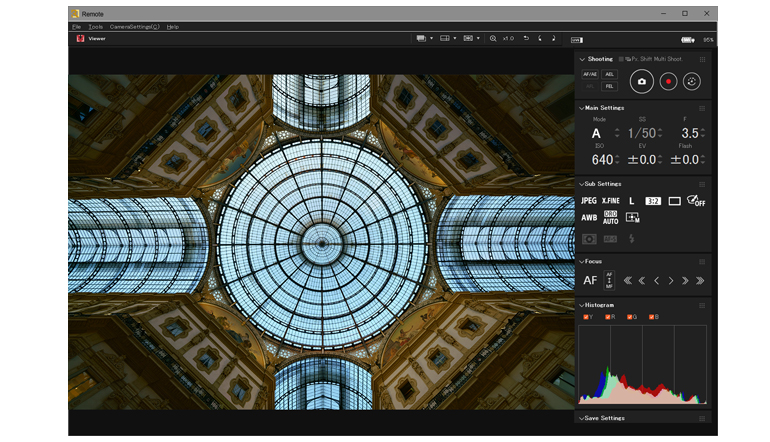Image resolution: width=770 pixels, height=442 pixels.
Task: Start movie recording with red button
Action: pyautogui.click(x=667, y=82)
